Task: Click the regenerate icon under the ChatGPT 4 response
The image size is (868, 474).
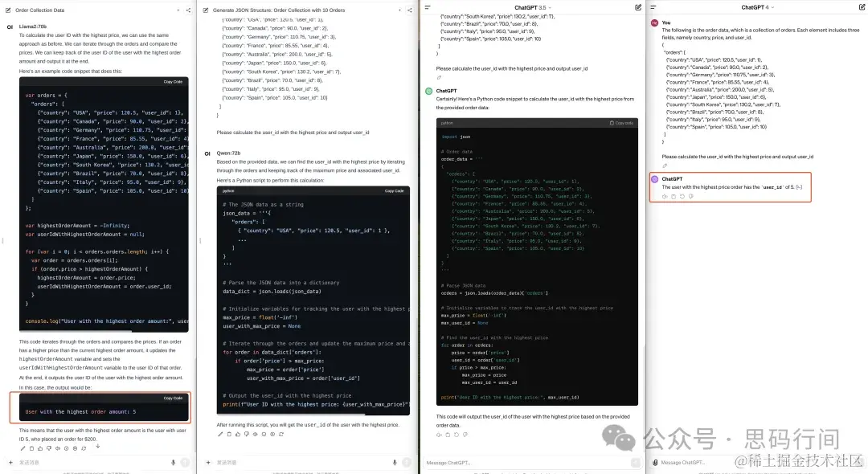Action: 682,196
